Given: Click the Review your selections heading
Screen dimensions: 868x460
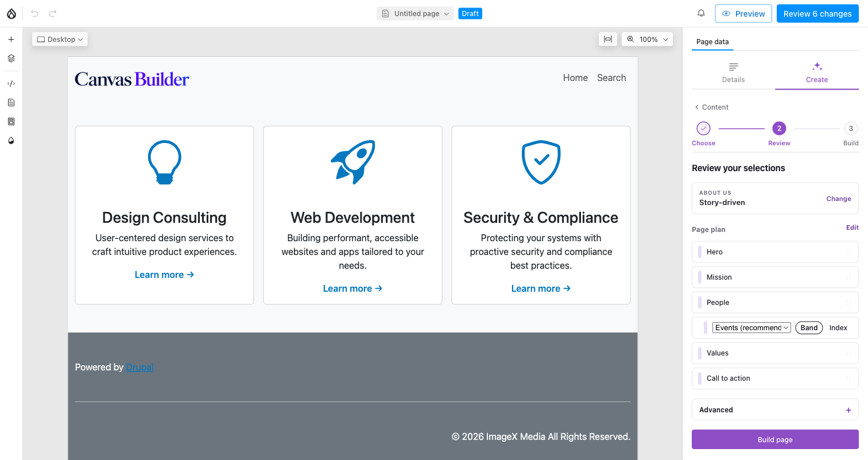Looking at the screenshot, I should pyautogui.click(x=738, y=168).
